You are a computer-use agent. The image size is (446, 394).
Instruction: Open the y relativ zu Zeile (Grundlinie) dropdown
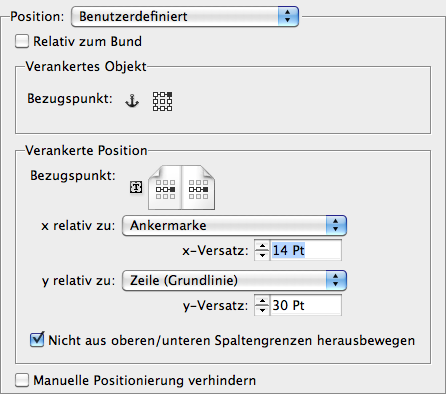pyautogui.click(x=234, y=281)
